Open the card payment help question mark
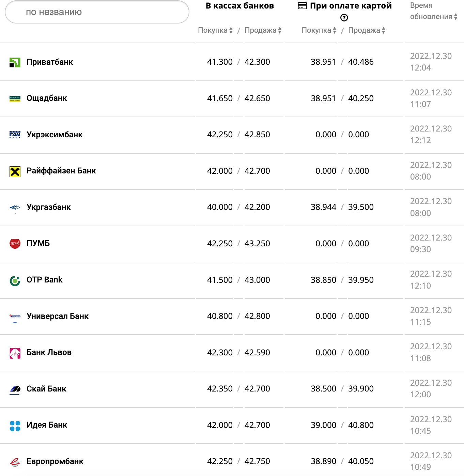Image resolution: width=464 pixels, height=476 pixels. [x=344, y=18]
